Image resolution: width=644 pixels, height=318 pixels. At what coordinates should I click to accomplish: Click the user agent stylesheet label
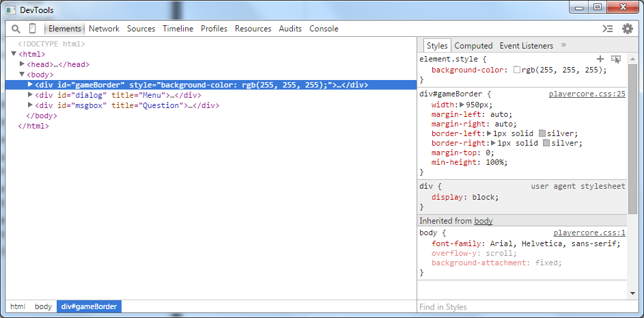tap(578, 187)
